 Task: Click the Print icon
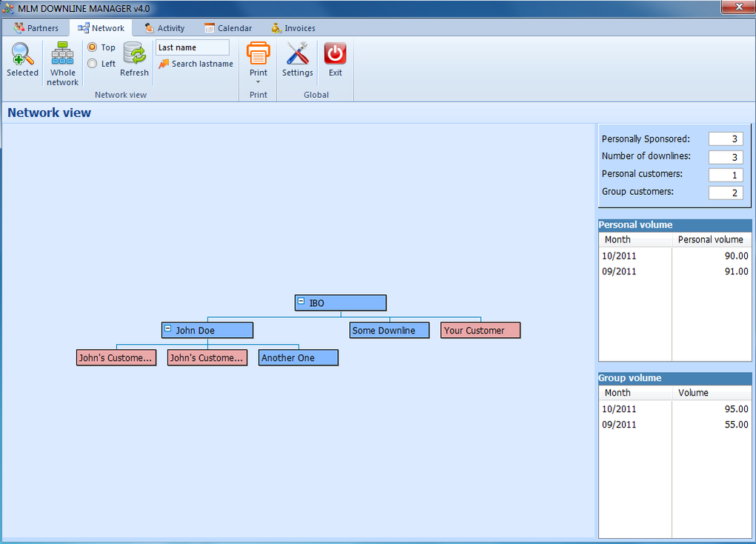tap(258, 53)
